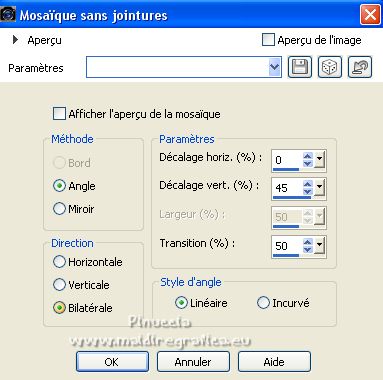Save the current preset with the floppy disk icon

point(300,67)
